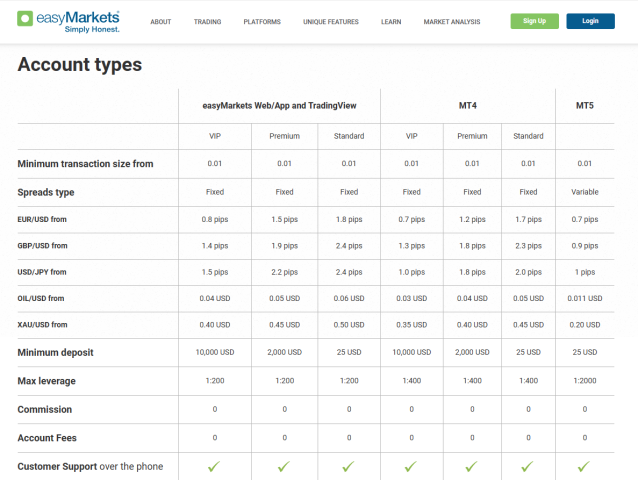Click the Commission row label
Screen dimensions: 638x480
coord(45,410)
